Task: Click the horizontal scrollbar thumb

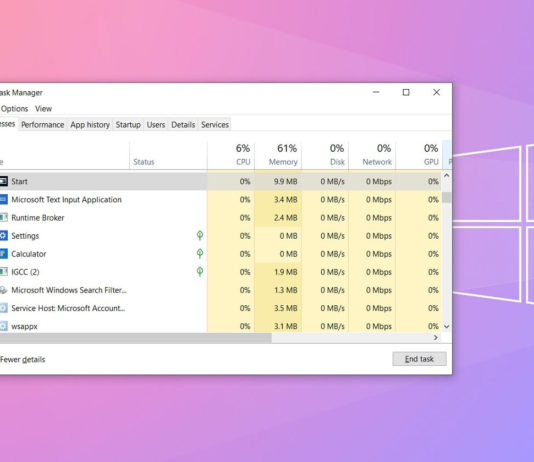Action: [136, 338]
